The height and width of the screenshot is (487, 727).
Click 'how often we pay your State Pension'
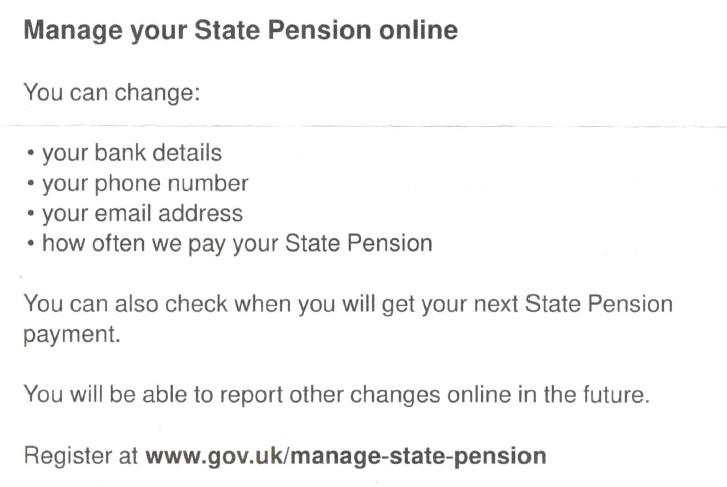coord(237,244)
